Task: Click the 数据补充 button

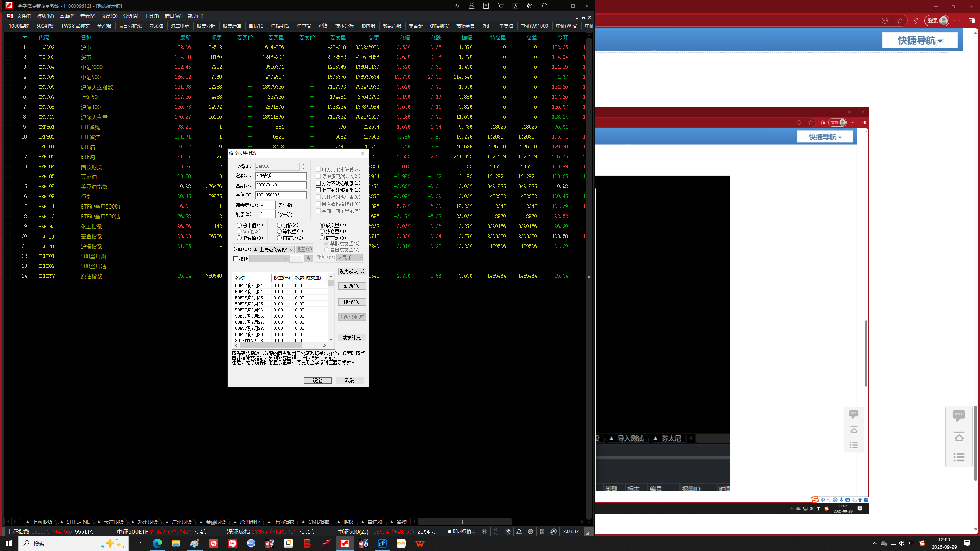Action: point(351,337)
